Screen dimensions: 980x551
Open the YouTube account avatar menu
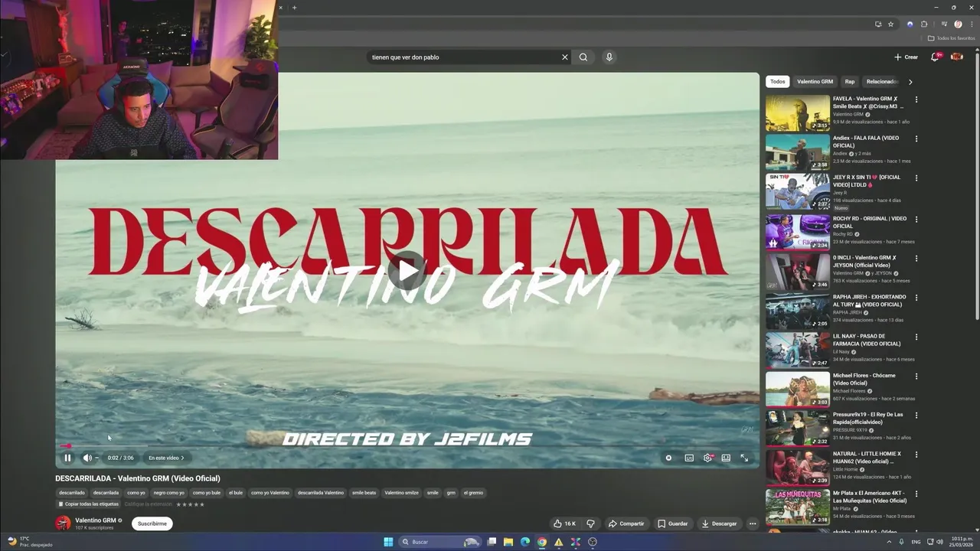click(x=956, y=57)
